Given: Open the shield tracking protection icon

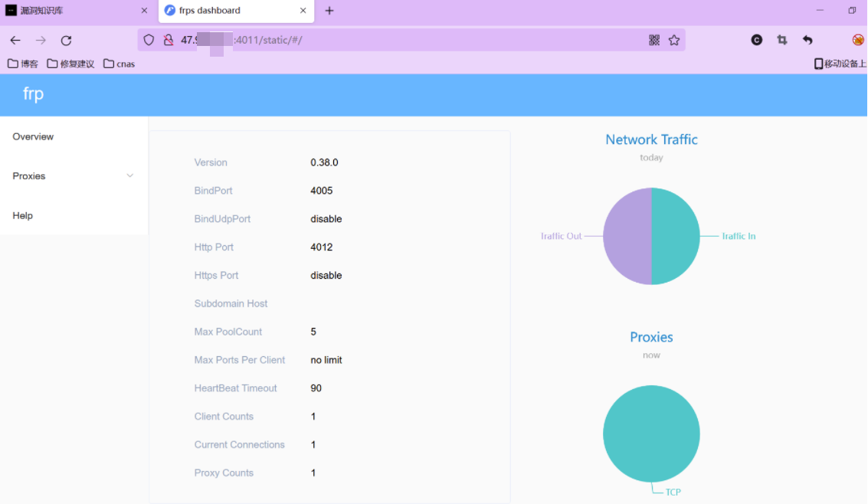Looking at the screenshot, I should 149,40.
